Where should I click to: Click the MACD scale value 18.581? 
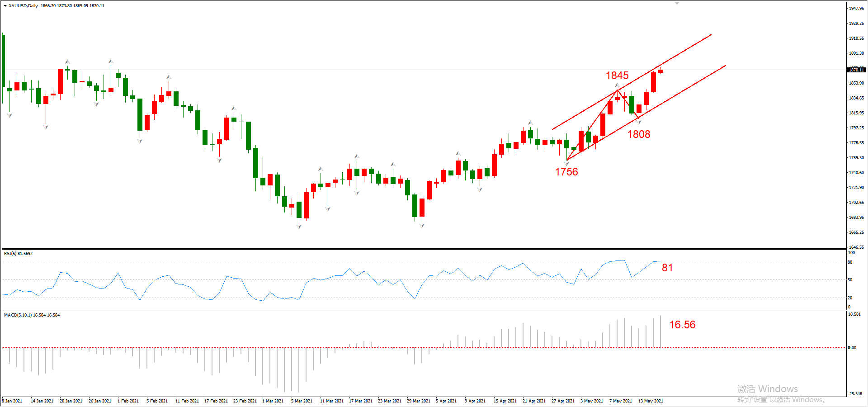[854, 314]
